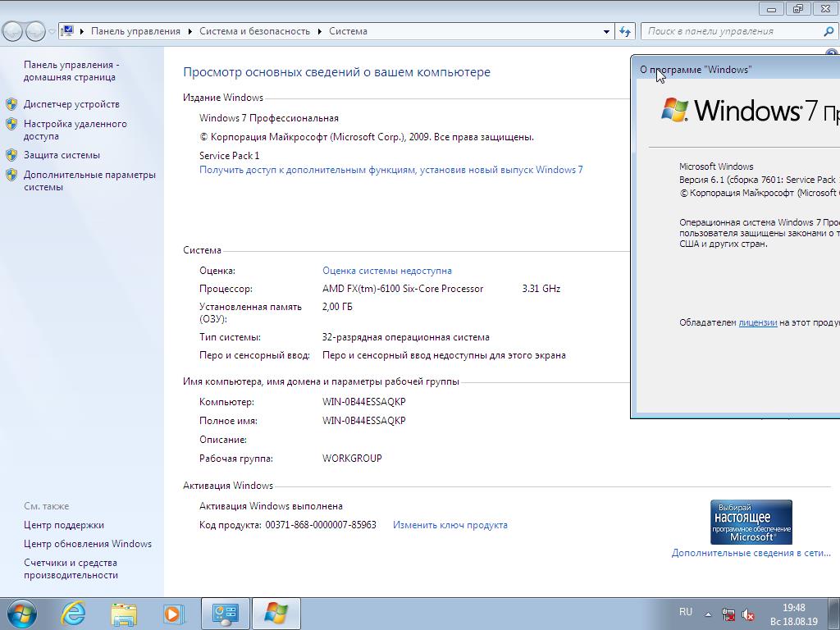Click the search magnifier in the search box
This screenshot has width=840, height=630.
coord(827,30)
